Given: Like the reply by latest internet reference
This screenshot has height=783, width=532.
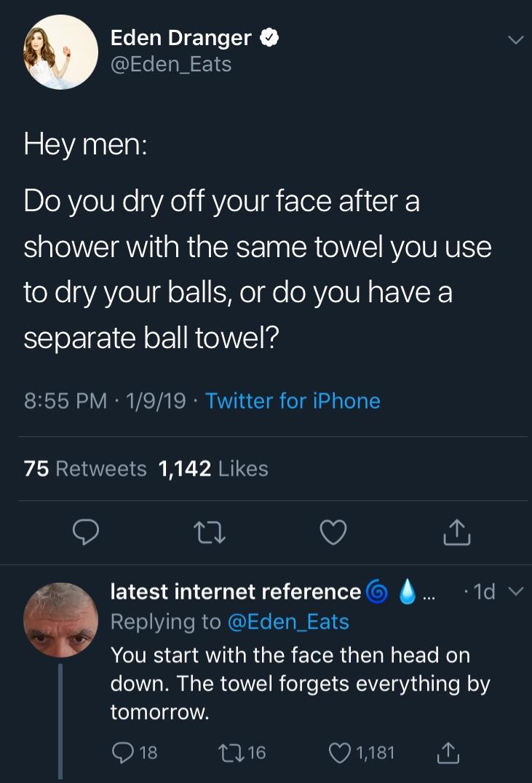Looking at the screenshot, I should tap(339, 752).
